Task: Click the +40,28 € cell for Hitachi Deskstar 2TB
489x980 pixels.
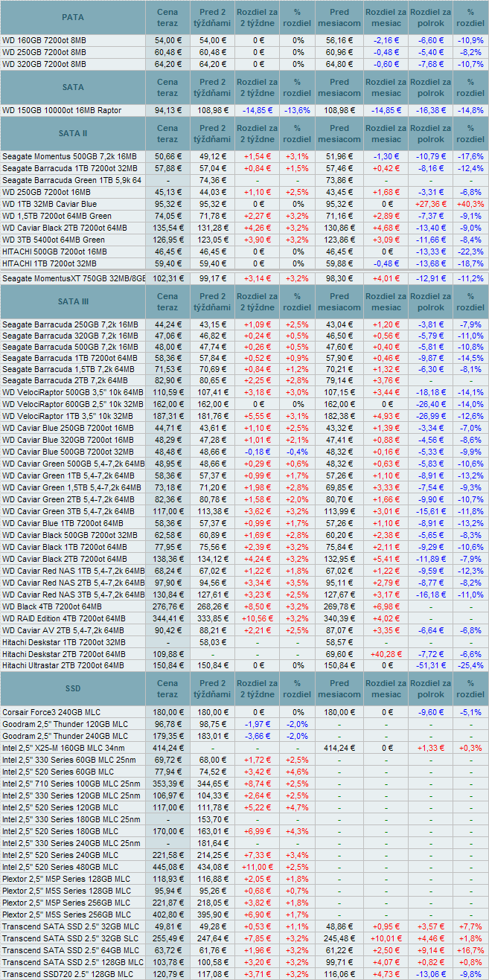Action: (x=386, y=653)
